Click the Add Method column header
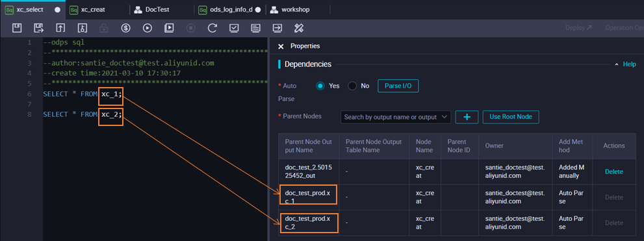The width and height of the screenshot is (644, 241). (572, 146)
